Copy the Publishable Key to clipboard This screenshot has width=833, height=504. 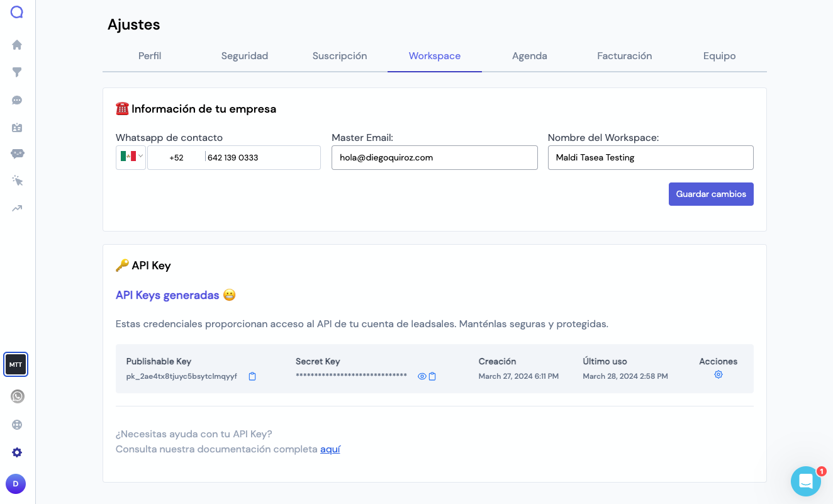click(x=252, y=376)
